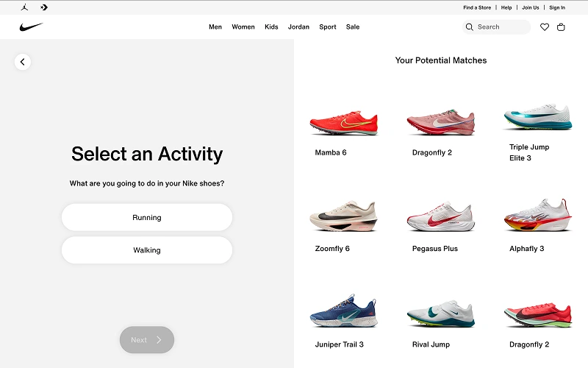Go back with the left arrow button

[x=23, y=62]
